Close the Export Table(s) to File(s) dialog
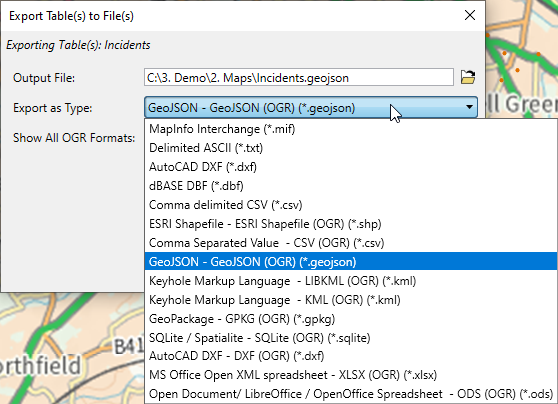This screenshot has width=558, height=404. click(x=470, y=15)
